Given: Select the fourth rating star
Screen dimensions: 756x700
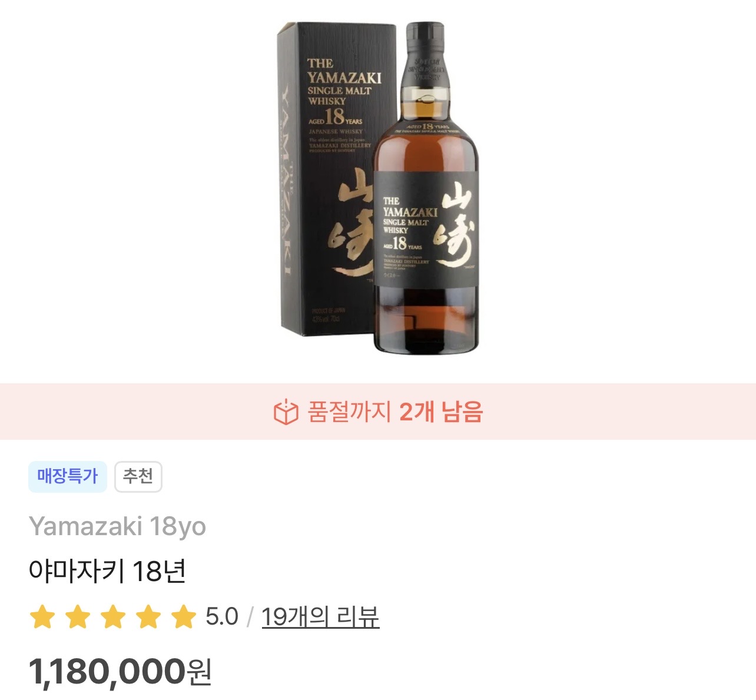Looking at the screenshot, I should coord(148,617).
